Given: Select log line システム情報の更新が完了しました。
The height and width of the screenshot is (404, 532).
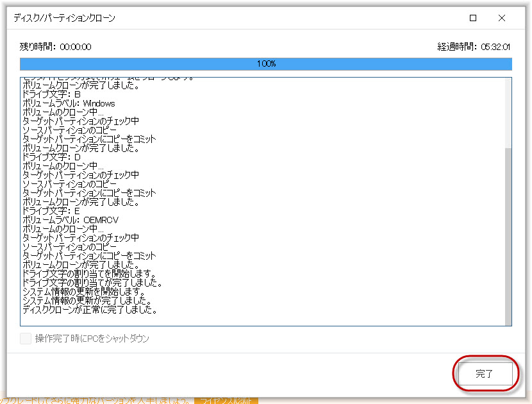Looking at the screenshot, I should coord(87,301).
